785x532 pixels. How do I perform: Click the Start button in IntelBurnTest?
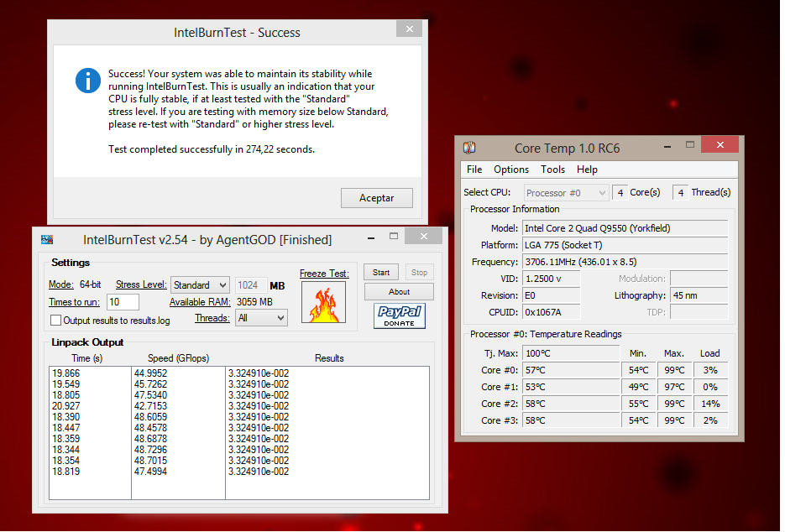(381, 272)
